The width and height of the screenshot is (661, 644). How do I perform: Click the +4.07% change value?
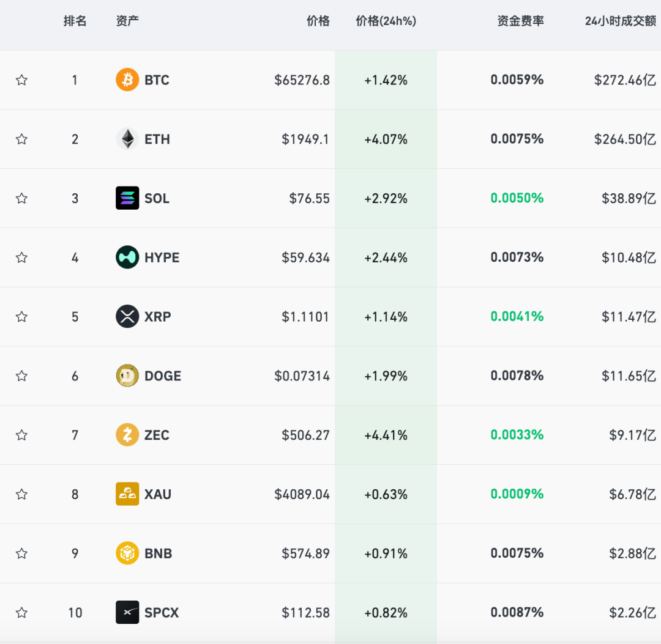coord(386,139)
